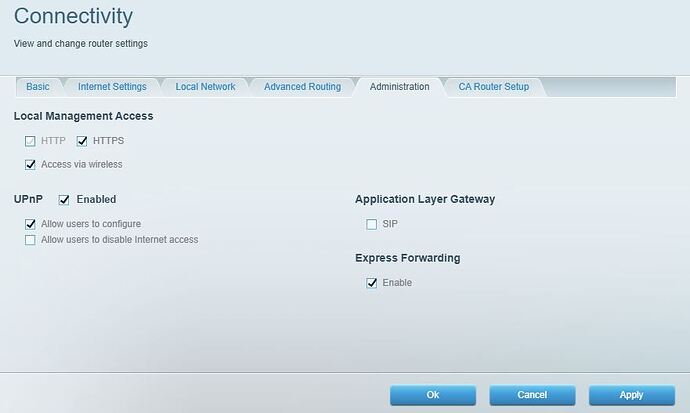
Task: Apply the router settings
Action: [631, 395]
